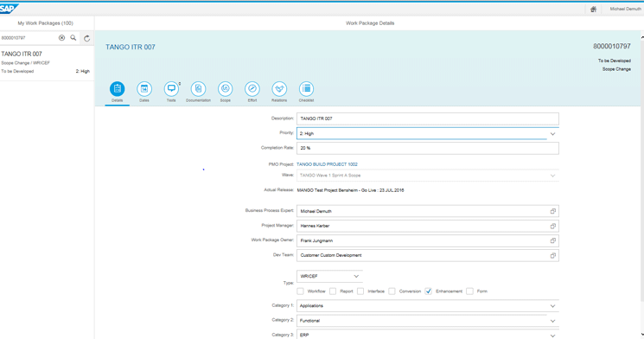Click the scrollbar down arrow
This screenshot has height=339, width=644.
pos(642,335)
